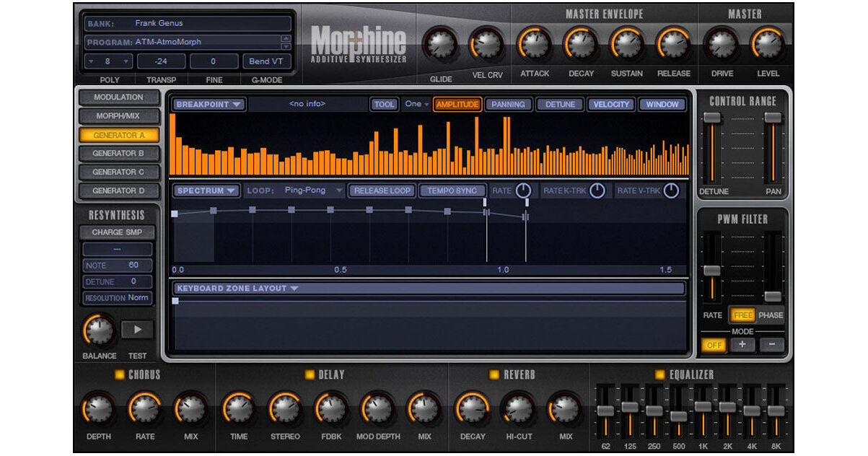Click the Chorus Mix knob

click(x=190, y=408)
